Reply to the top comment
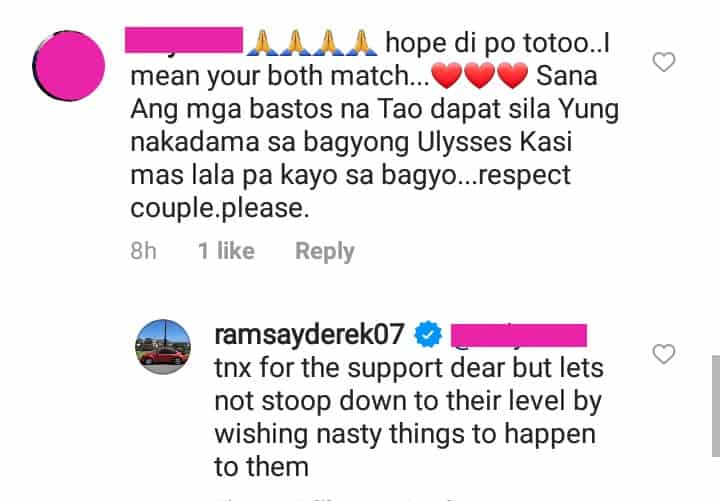The height and width of the screenshot is (501, 720). 325,251
